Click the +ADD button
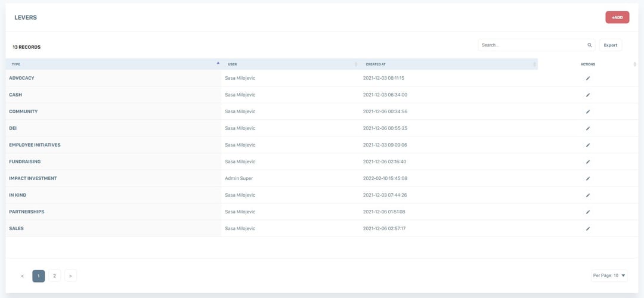Viewport: 644px width, 298px height. (617, 17)
